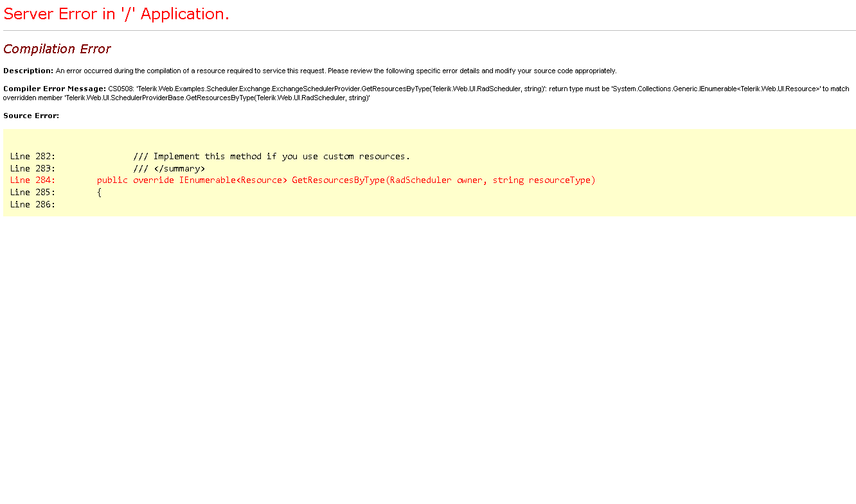This screenshot has width=856, height=504.
Task: Click the bold "Source Error:" label
Action: point(31,116)
